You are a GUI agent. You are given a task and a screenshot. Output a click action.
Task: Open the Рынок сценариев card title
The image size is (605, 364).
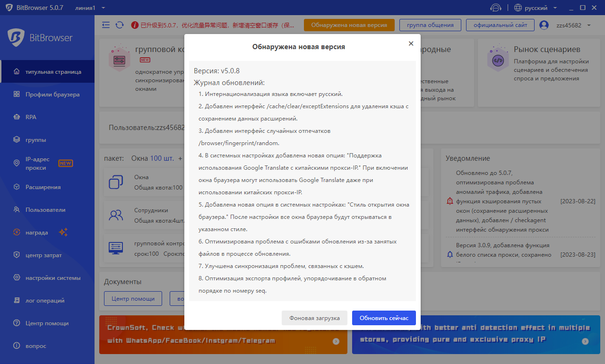tap(547, 49)
